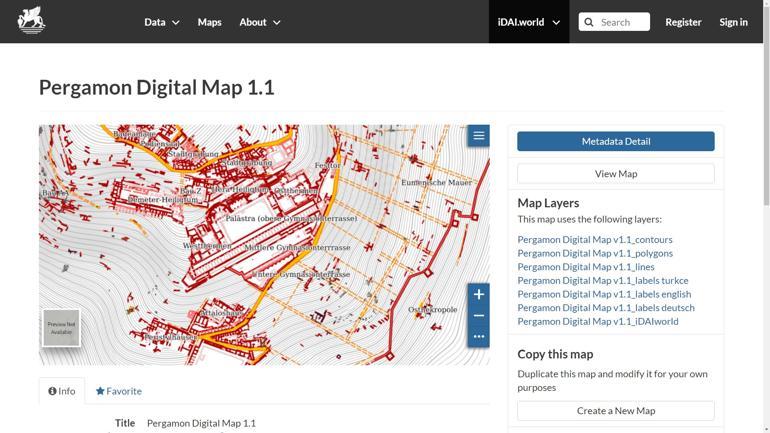Click the basemap preview thumbnail
This screenshot has width=770, height=433.
pos(61,328)
